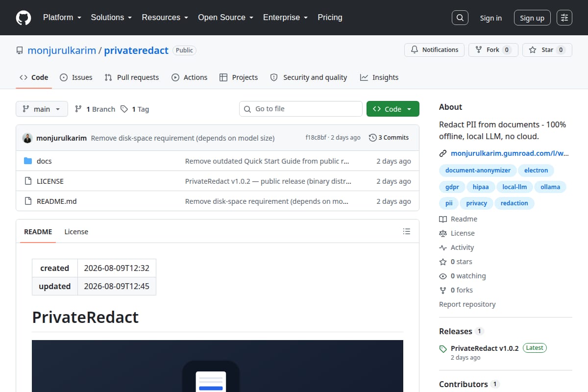
Task: Open the Actions tab
Action: [189, 77]
